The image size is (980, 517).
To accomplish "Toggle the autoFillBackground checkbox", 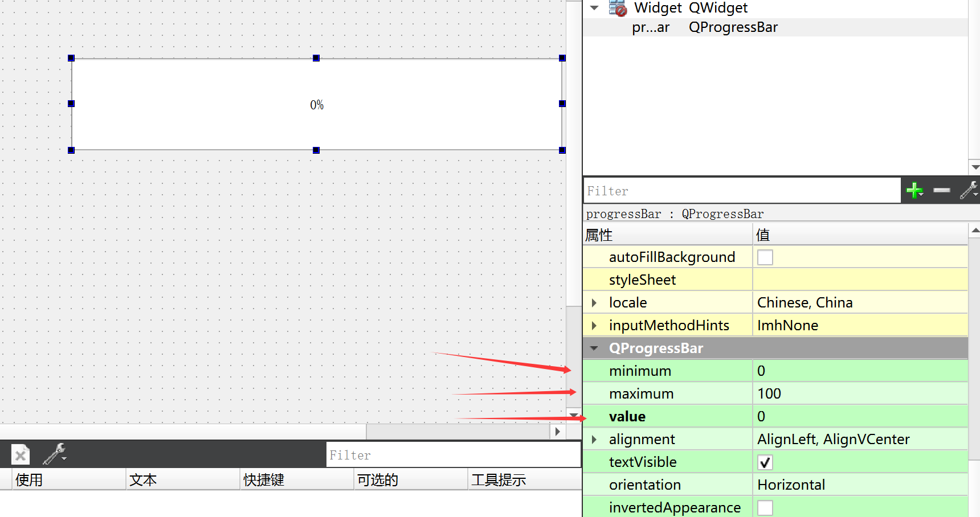I will pyautogui.click(x=765, y=257).
